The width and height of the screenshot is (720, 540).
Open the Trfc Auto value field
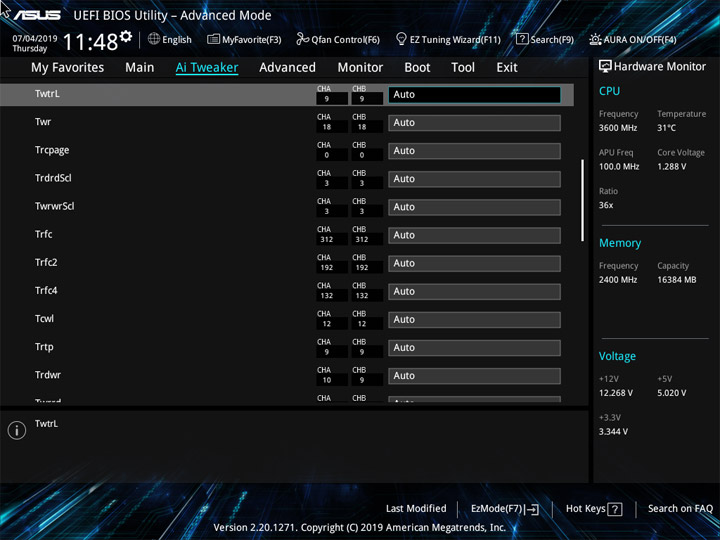474,235
